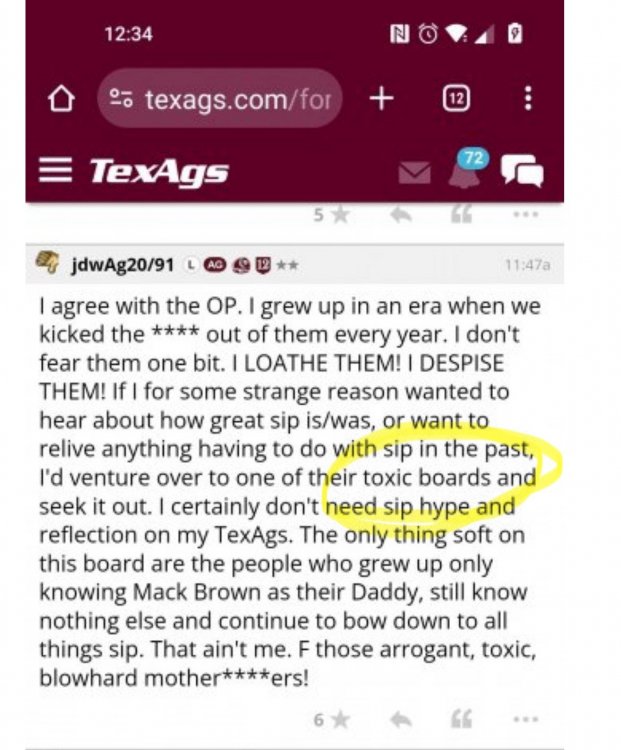This screenshot has width=621, height=750.
Task: Star the jdwAg20/91 post with 6 stars
Action: pos(332,719)
